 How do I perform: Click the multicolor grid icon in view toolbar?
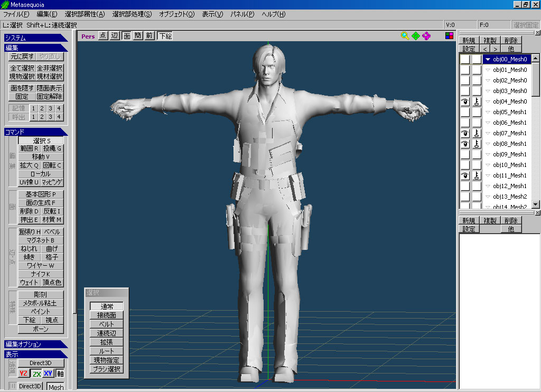click(449, 35)
